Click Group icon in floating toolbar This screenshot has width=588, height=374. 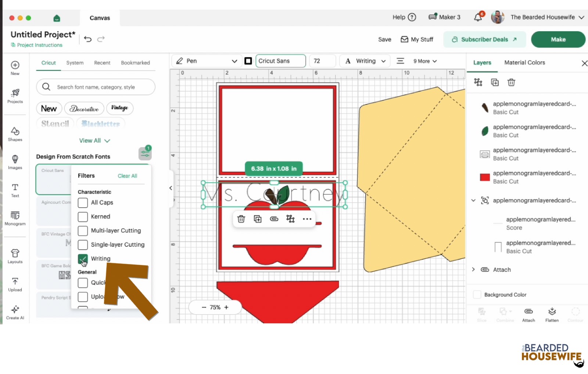tap(290, 219)
